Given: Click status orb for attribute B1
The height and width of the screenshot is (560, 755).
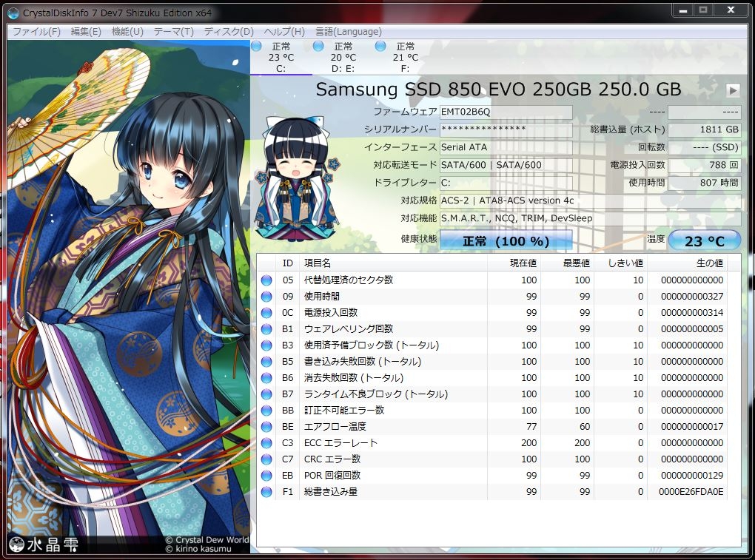Looking at the screenshot, I should [266, 329].
